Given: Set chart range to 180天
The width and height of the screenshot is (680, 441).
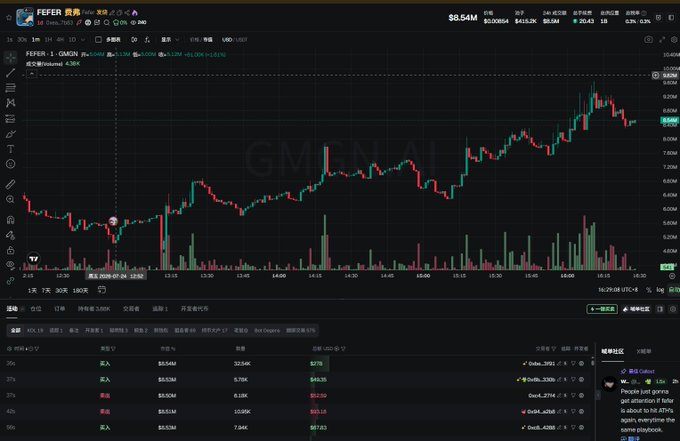Looking at the screenshot, I should tap(80, 291).
